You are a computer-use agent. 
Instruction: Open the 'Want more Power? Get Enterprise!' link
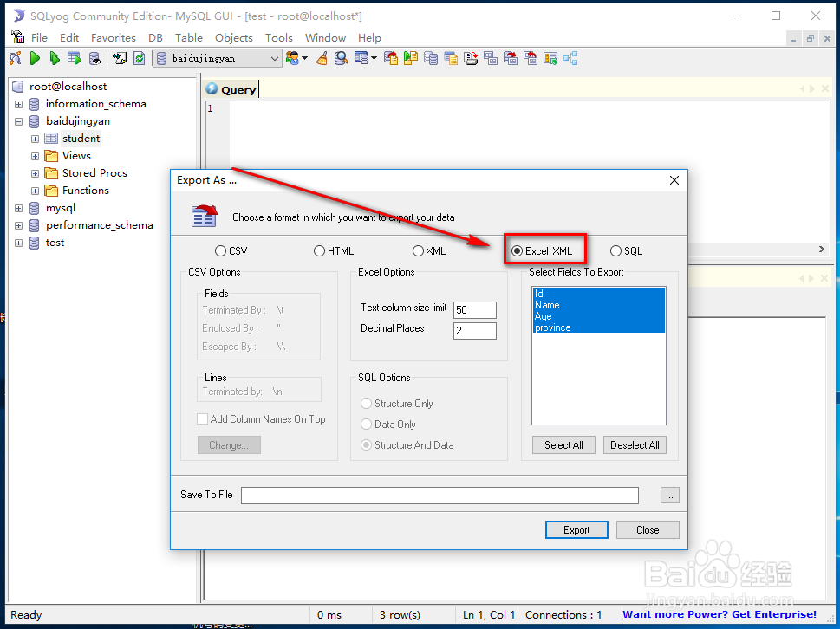pyautogui.click(x=719, y=614)
